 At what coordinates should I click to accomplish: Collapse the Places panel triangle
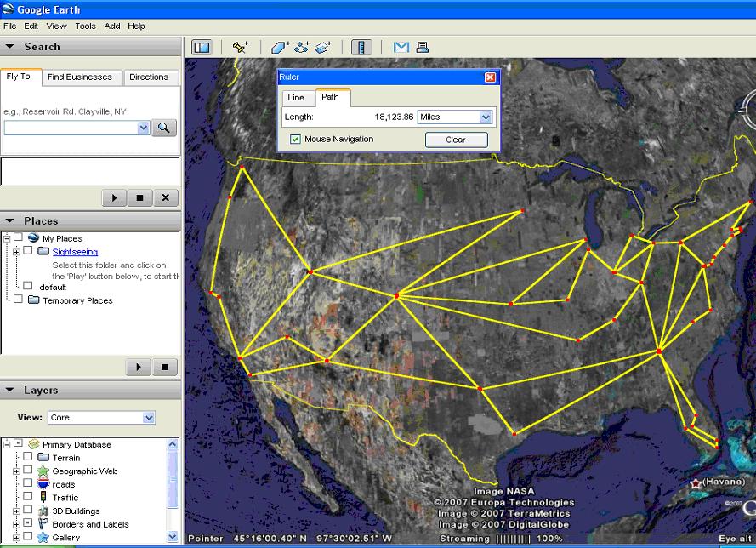tap(9, 220)
